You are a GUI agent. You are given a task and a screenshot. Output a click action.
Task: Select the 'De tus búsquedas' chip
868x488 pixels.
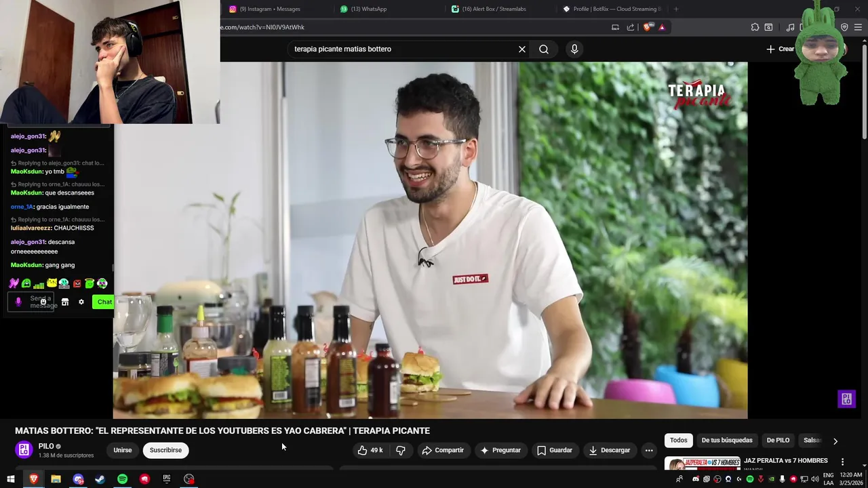[x=727, y=441]
